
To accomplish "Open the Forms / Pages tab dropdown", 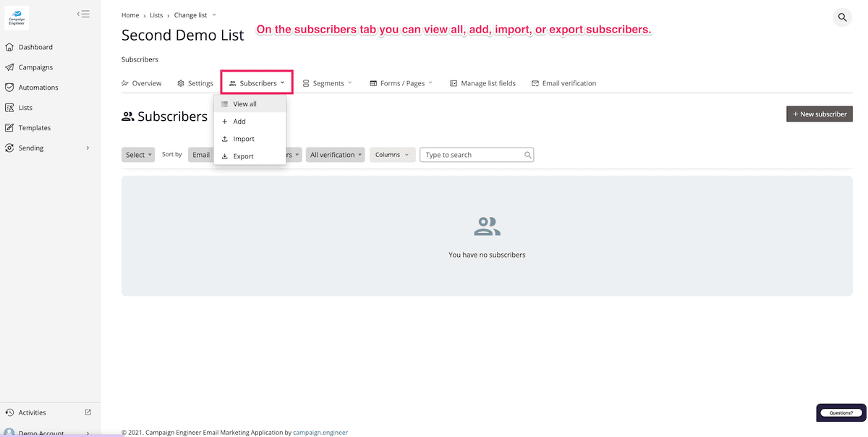I will pos(401,83).
